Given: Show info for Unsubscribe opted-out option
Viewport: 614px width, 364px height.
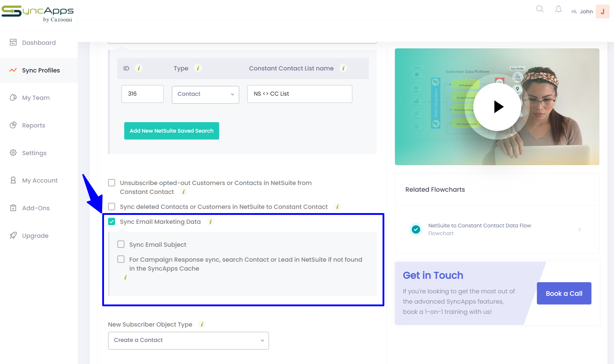Looking at the screenshot, I should point(183,191).
